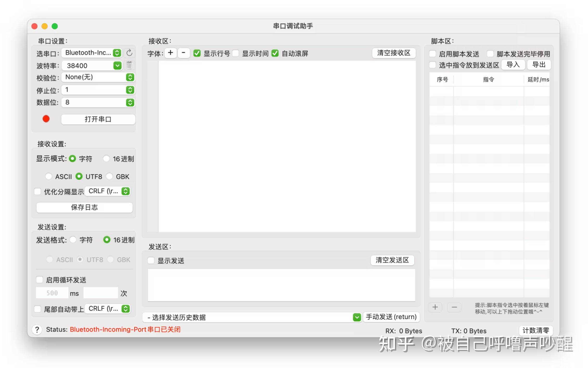Viewport: 588px width, 368px height.
Task: Enable the 启用循环发送 checkbox
Action: pos(40,280)
